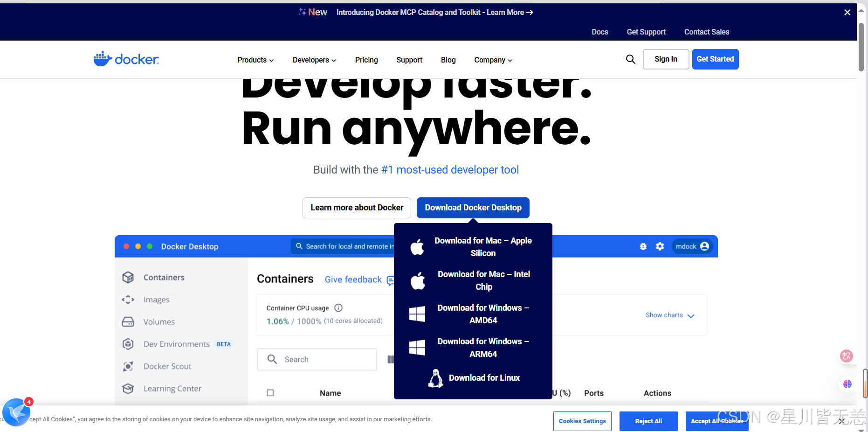Image resolution: width=868 pixels, height=432 pixels.
Task: Expand the Company menu
Action: (x=493, y=60)
